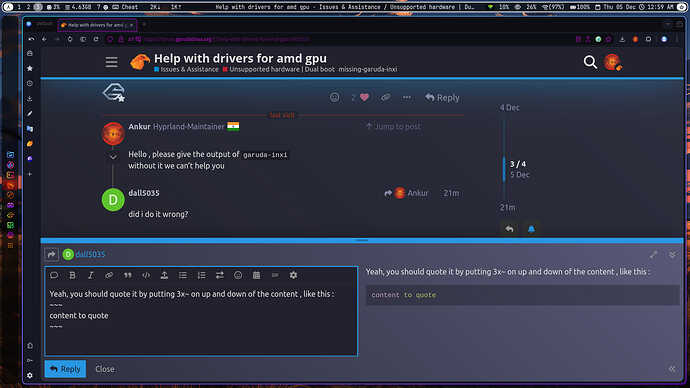This screenshot has width=690, height=388.
Task: Open the upload file tool in composer
Action: point(164,275)
